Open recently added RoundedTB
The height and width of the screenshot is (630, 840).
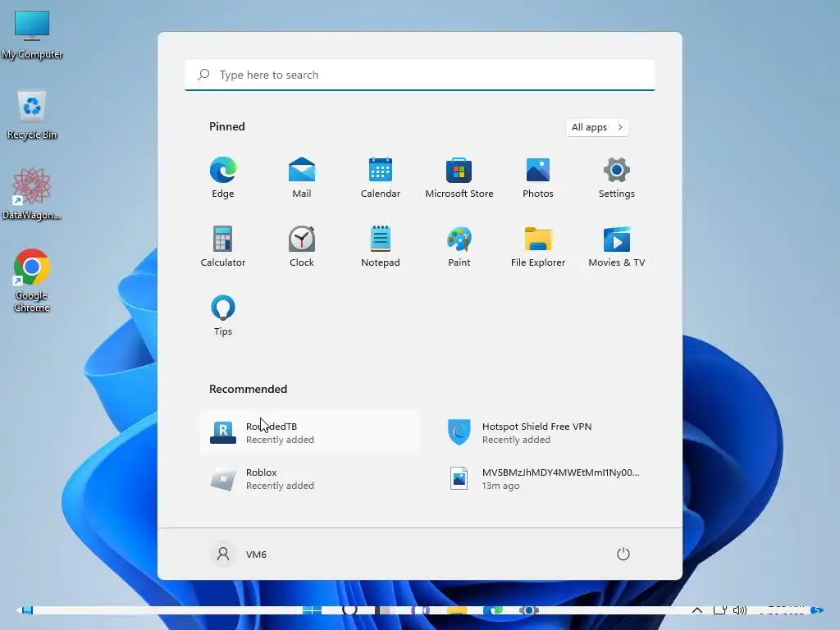click(310, 433)
